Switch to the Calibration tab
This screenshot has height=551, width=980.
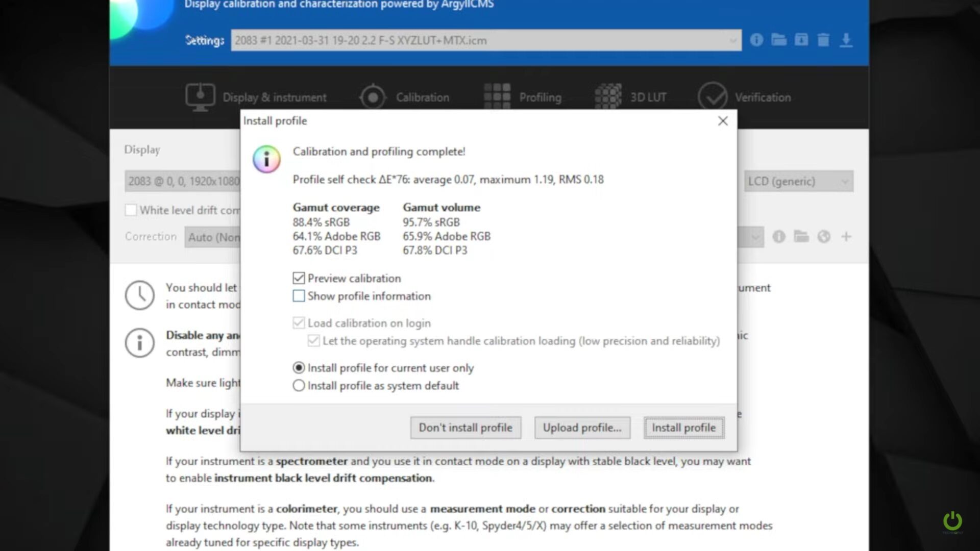click(404, 97)
